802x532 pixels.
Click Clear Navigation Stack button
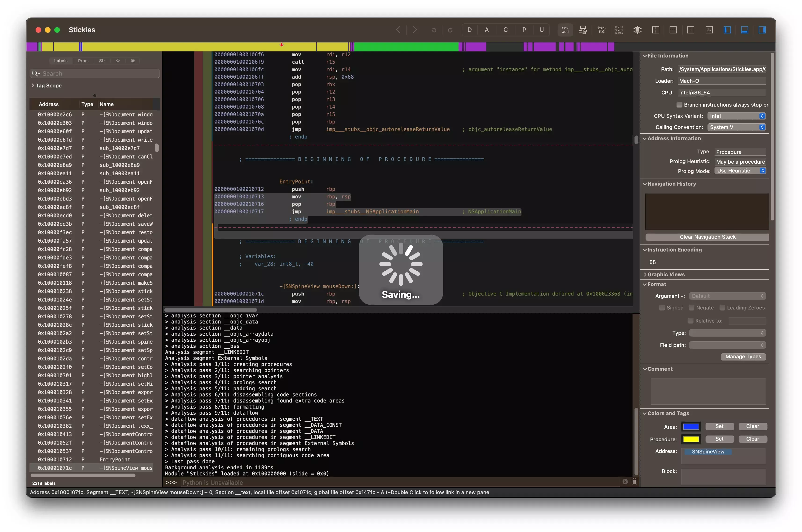(707, 237)
